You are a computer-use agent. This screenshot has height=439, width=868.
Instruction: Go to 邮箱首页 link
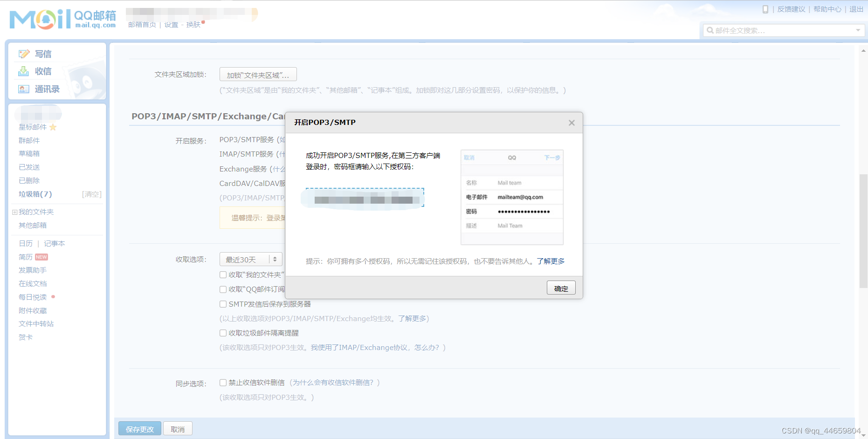coord(142,25)
